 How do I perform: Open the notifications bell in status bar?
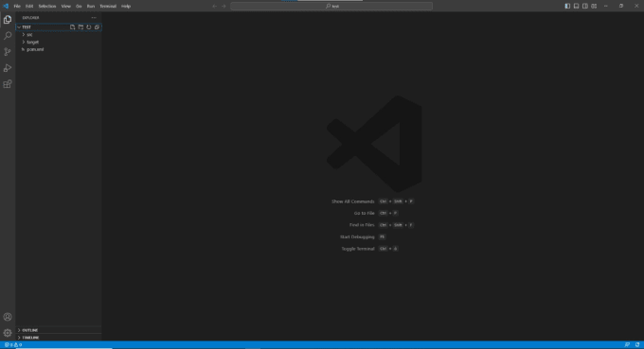pos(637,345)
